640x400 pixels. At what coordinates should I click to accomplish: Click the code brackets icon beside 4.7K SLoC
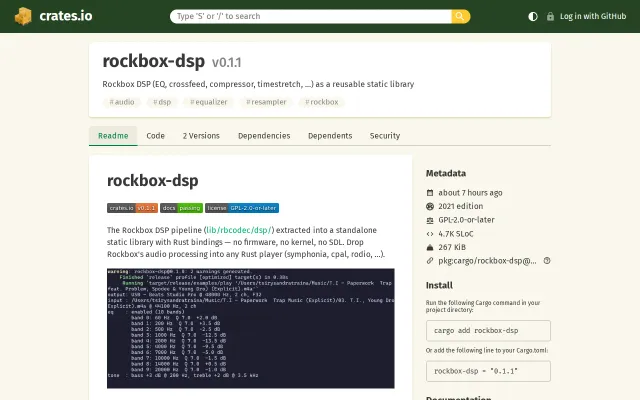tap(430, 234)
